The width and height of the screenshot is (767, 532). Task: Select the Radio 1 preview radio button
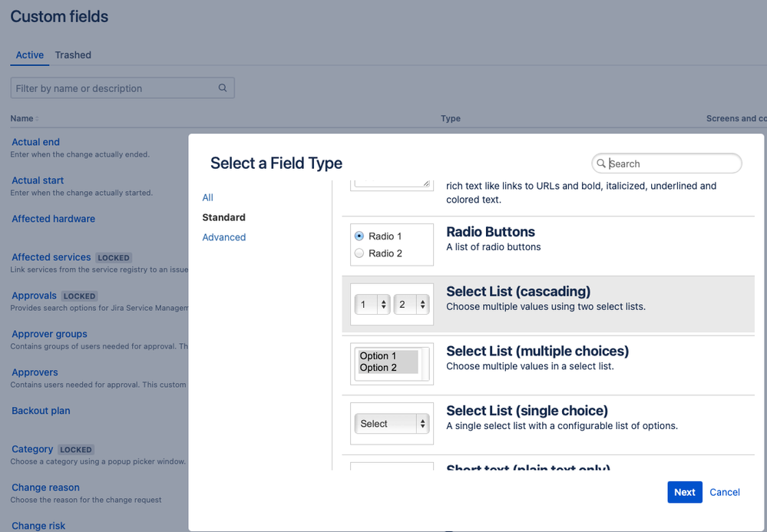pos(359,236)
